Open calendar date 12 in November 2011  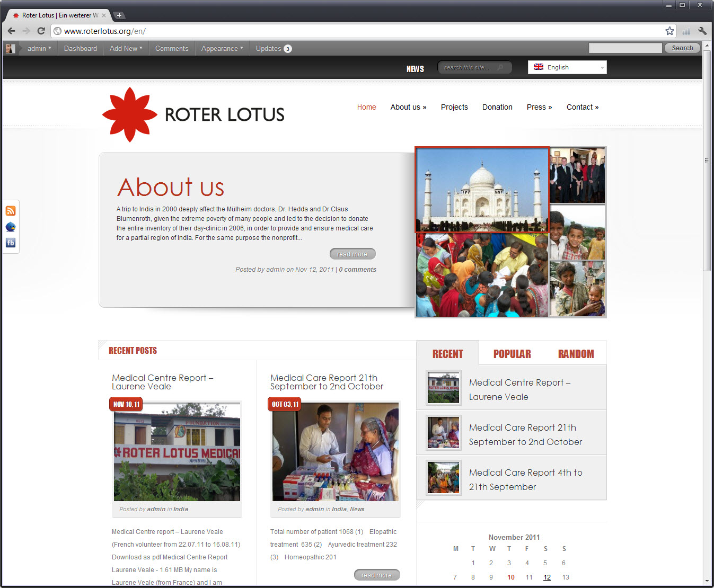(547, 577)
